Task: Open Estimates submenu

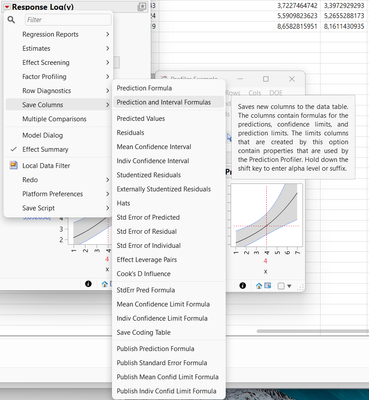Action: coord(58,48)
